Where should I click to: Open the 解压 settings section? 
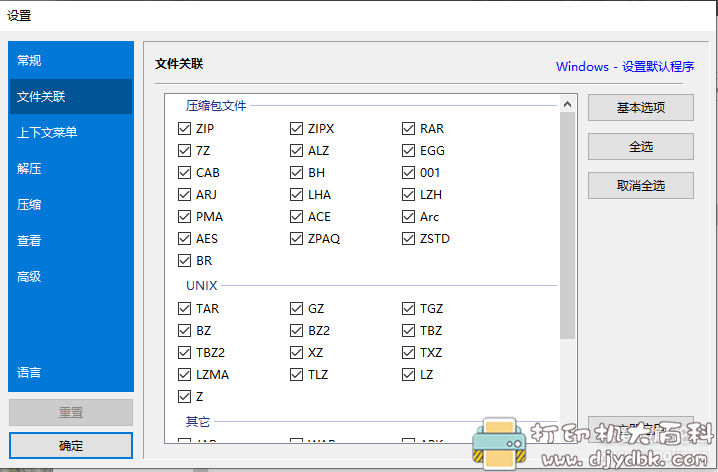(71, 168)
